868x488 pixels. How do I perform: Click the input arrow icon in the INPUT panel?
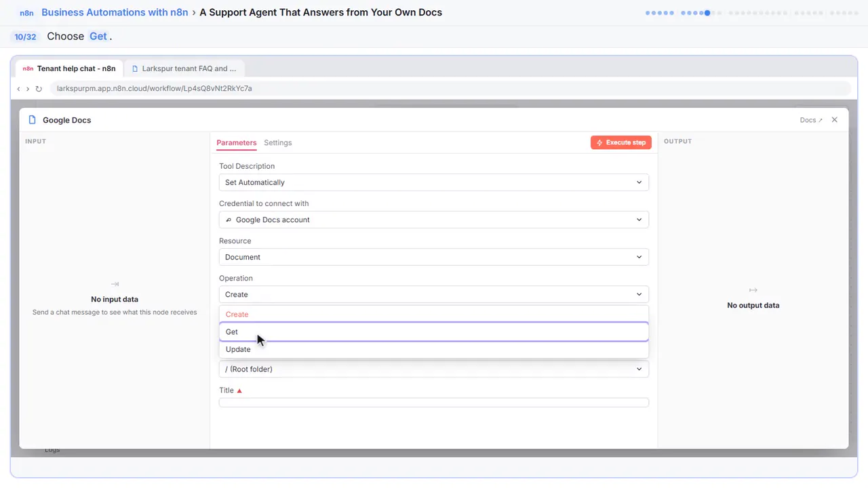(x=115, y=284)
